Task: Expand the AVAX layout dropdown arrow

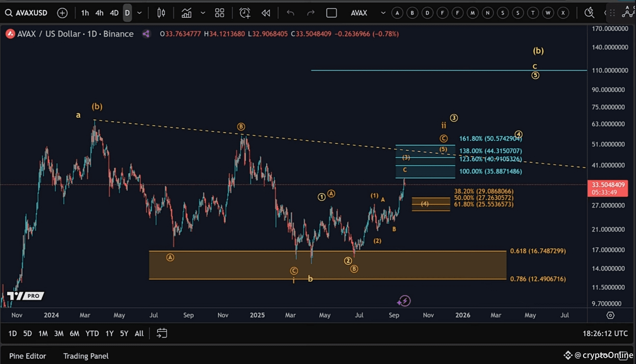Action: [x=383, y=13]
